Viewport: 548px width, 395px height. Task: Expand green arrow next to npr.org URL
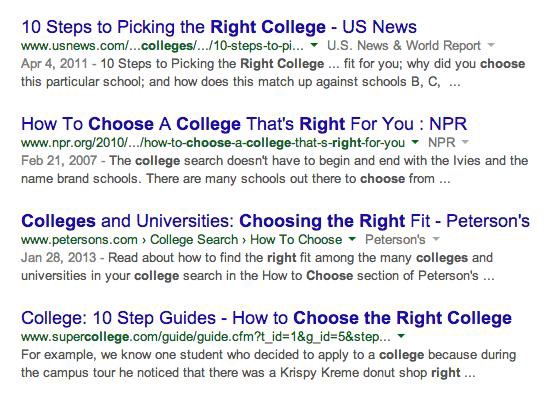tap(415, 142)
